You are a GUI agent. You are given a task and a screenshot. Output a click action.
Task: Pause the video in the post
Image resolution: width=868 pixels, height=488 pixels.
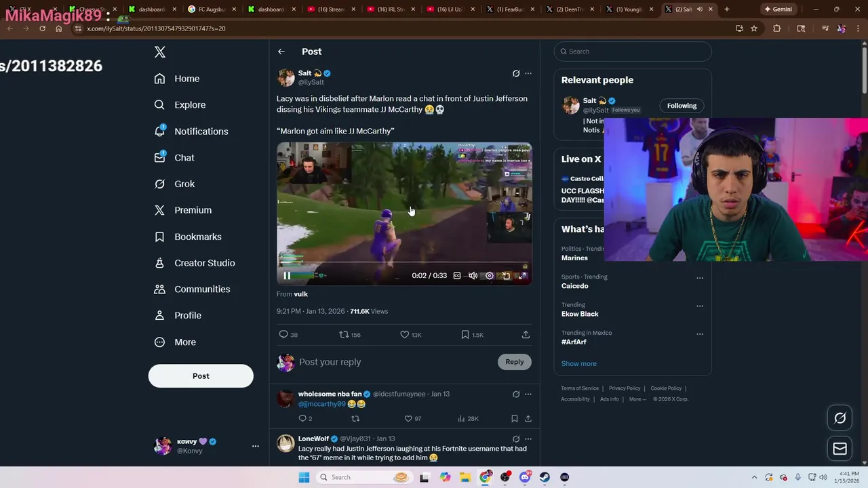[x=287, y=276]
